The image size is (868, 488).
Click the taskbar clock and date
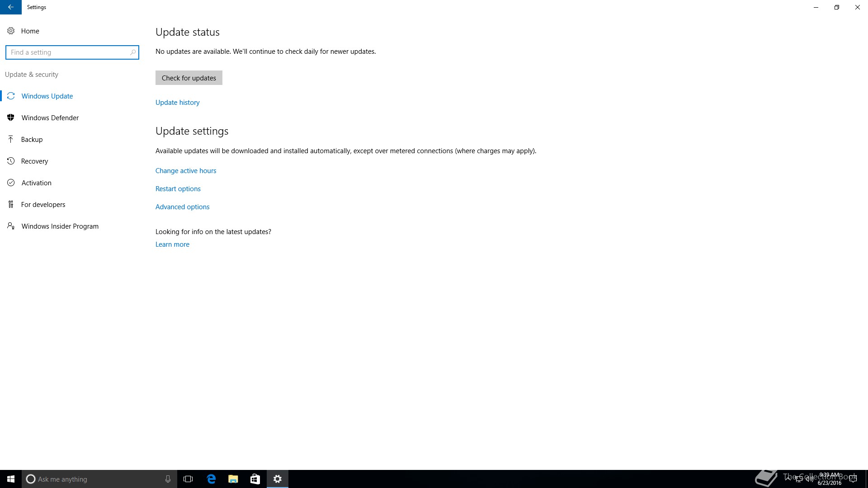pos(830,479)
